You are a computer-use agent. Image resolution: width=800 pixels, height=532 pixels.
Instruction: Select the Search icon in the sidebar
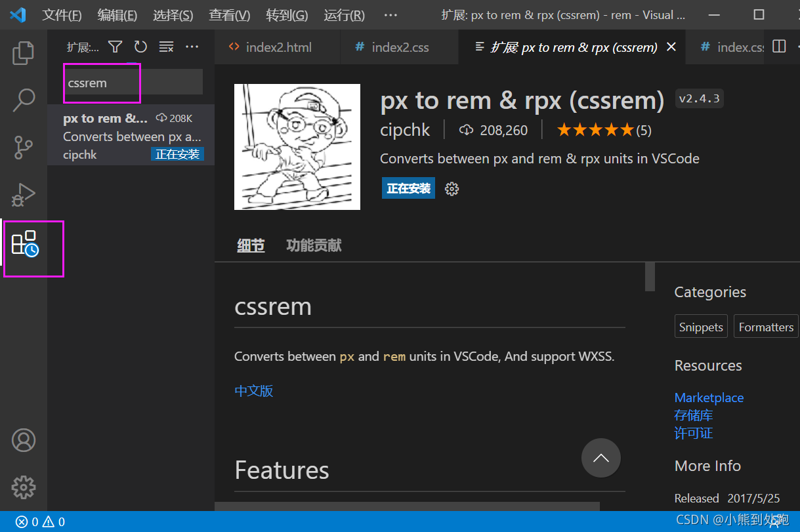(23, 100)
